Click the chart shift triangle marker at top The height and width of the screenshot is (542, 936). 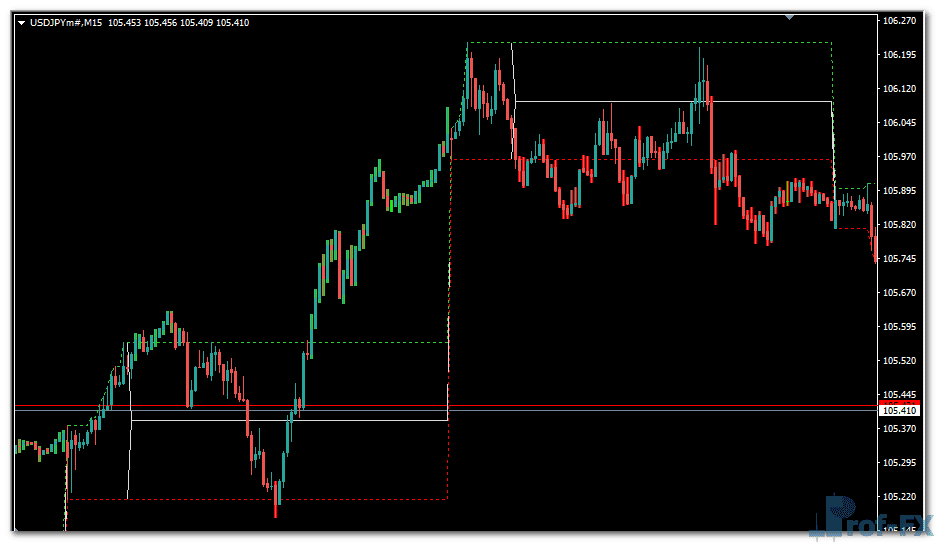790,17
